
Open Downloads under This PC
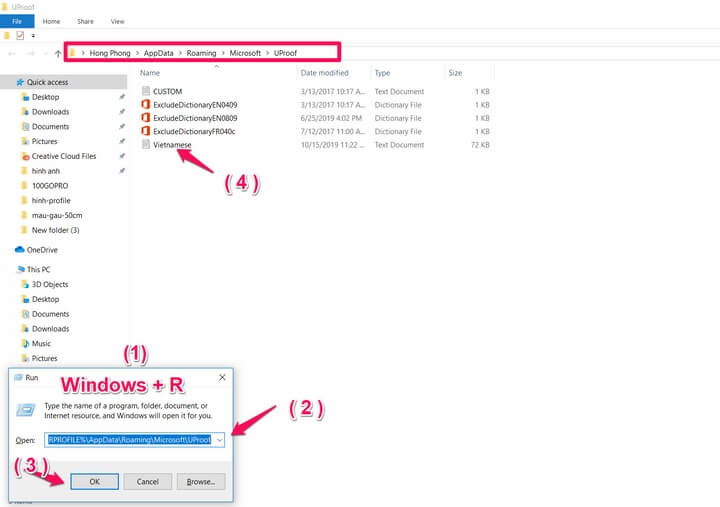pyautogui.click(x=51, y=329)
